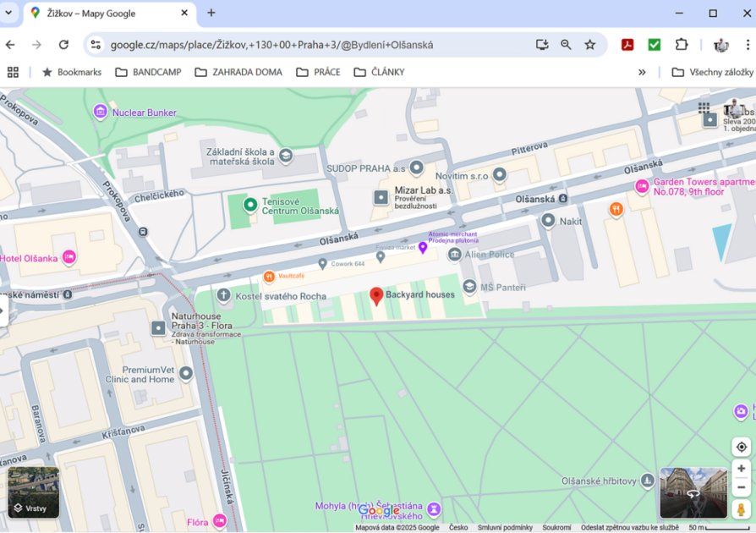Open a new browser tab

tap(211, 13)
